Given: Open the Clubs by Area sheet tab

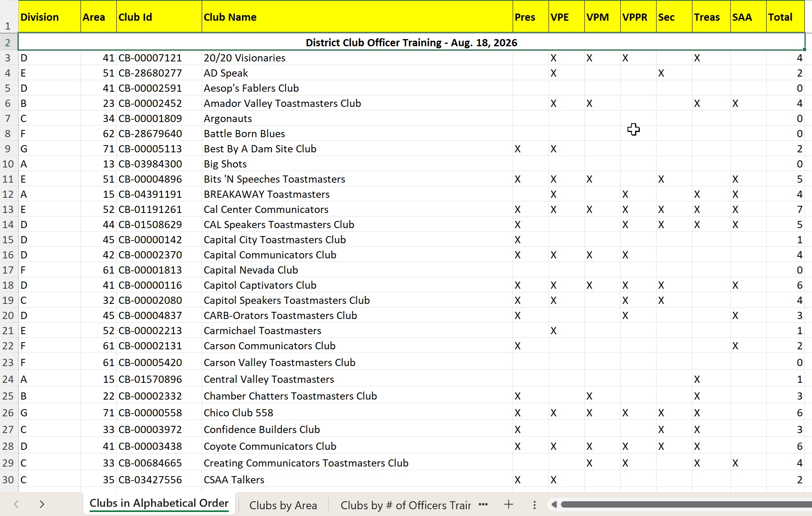Looking at the screenshot, I should coord(283,505).
